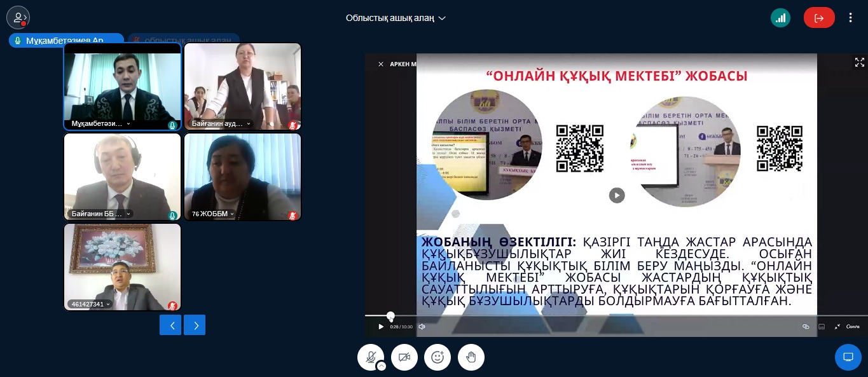Open audio device options arrow
This screenshot has height=377, width=868.
[x=382, y=366]
